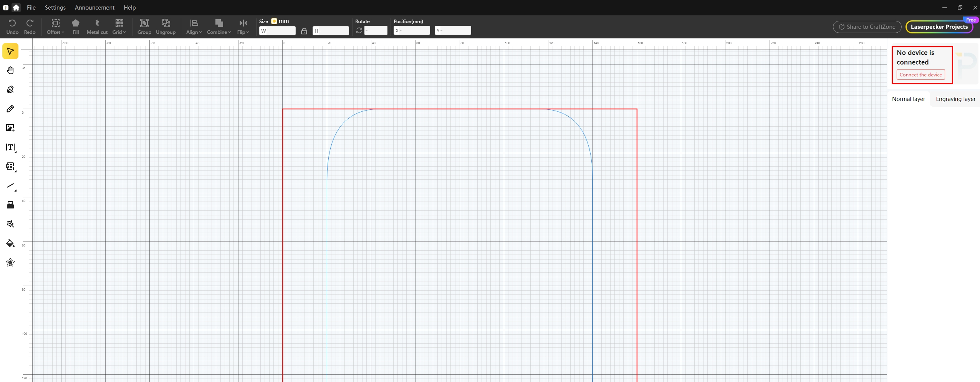Click the X position input field
980x382 pixels.
click(412, 30)
